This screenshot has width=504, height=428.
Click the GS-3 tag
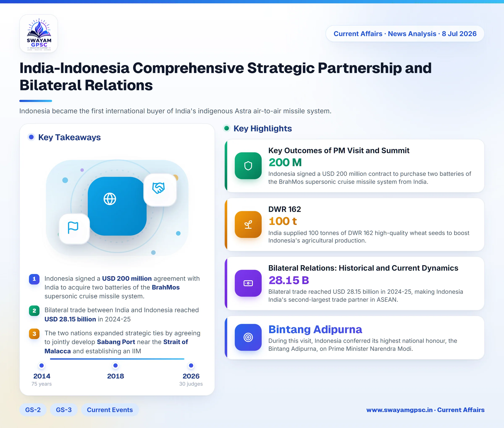(64, 410)
